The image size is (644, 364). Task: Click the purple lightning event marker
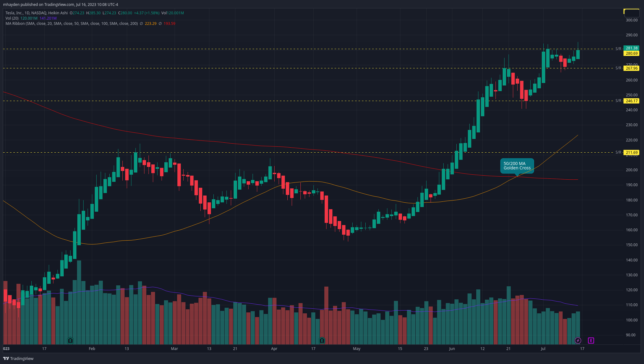pyautogui.click(x=578, y=340)
